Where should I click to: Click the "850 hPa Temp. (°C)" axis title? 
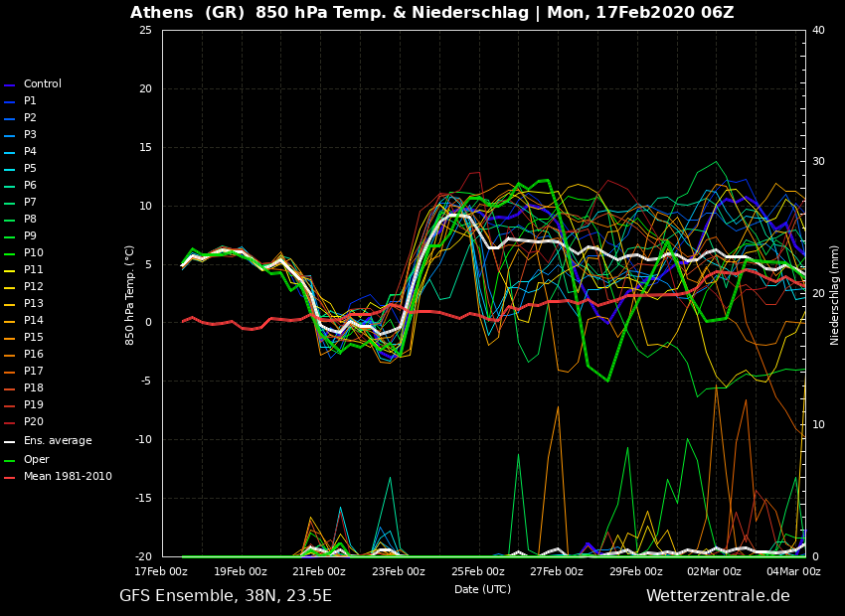click(130, 295)
